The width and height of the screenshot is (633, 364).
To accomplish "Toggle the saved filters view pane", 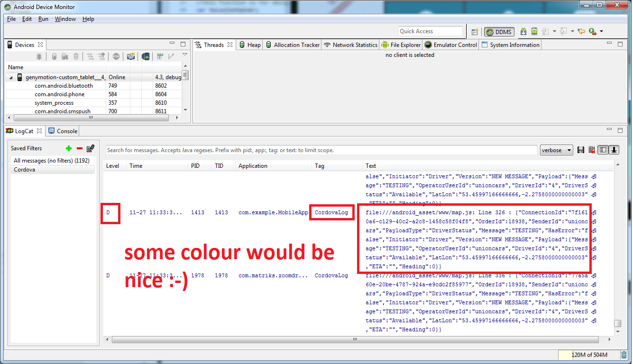I will 604,150.
